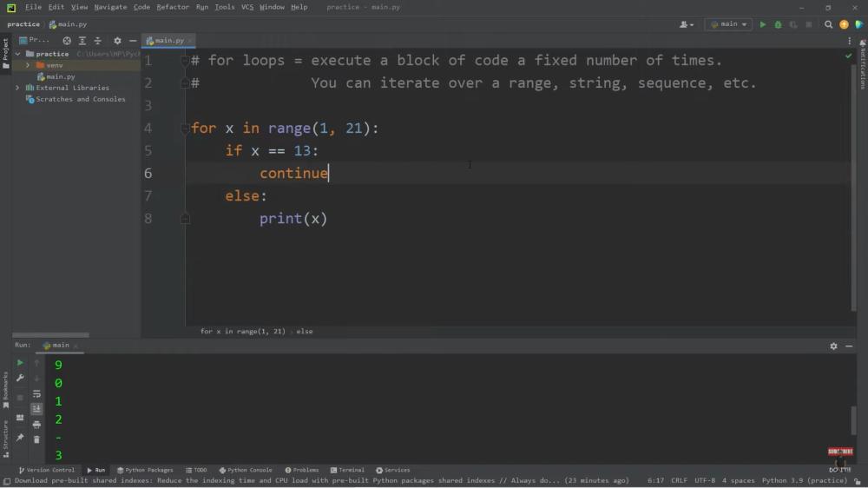Pin the Run tab with the pin icon
Screen dimensions: 868x488
coord(20,438)
